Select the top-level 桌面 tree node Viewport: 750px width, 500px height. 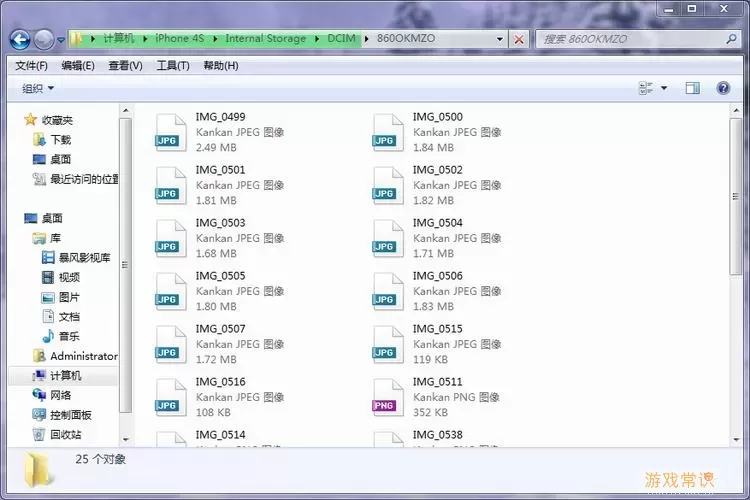pos(44,219)
